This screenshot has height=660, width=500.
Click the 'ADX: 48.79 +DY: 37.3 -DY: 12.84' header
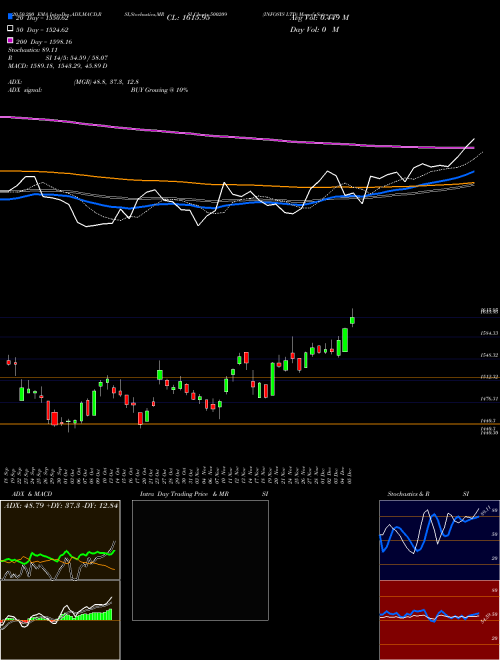pos(61,505)
